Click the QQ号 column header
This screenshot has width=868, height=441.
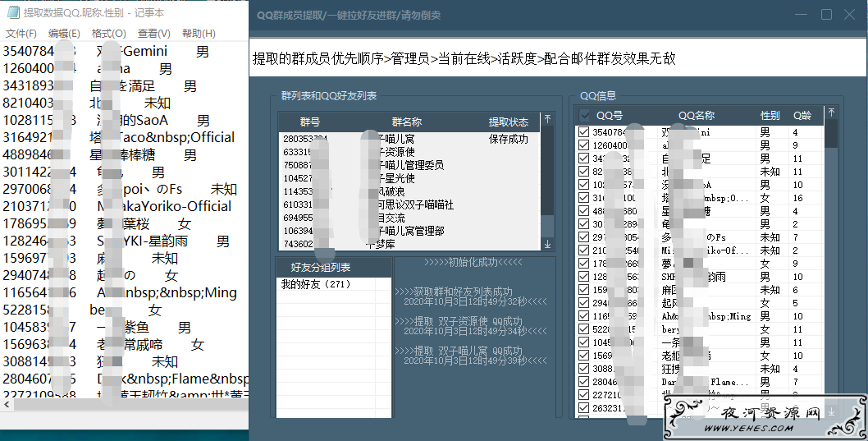point(610,115)
